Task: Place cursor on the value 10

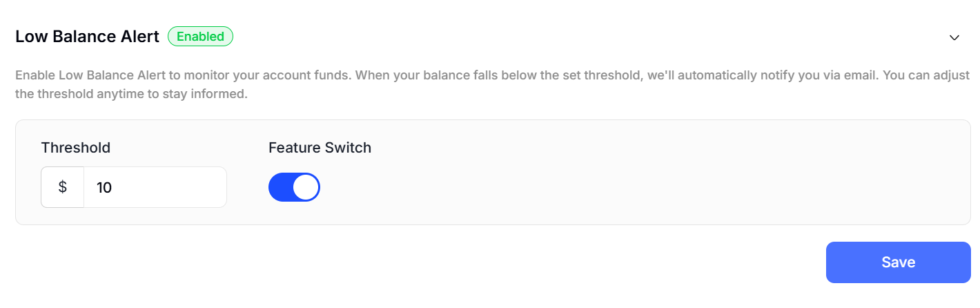Action: [x=104, y=187]
